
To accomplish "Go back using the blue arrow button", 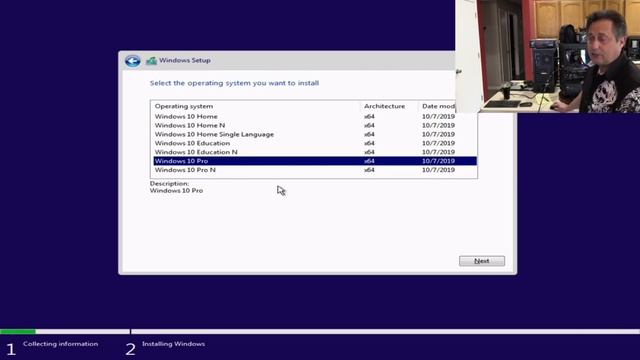I will coord(133,61).
